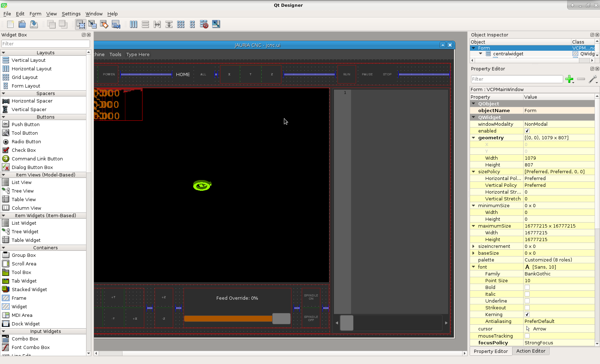This screenshot has height=364, width=600.
Task: Click the Adjust Size toolbar icon
Action: 216,24
